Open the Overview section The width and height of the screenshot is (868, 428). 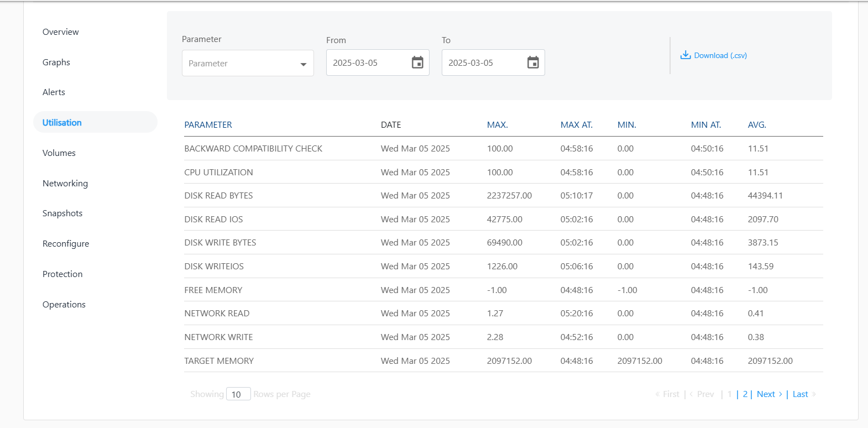click(x=61, y=32)
